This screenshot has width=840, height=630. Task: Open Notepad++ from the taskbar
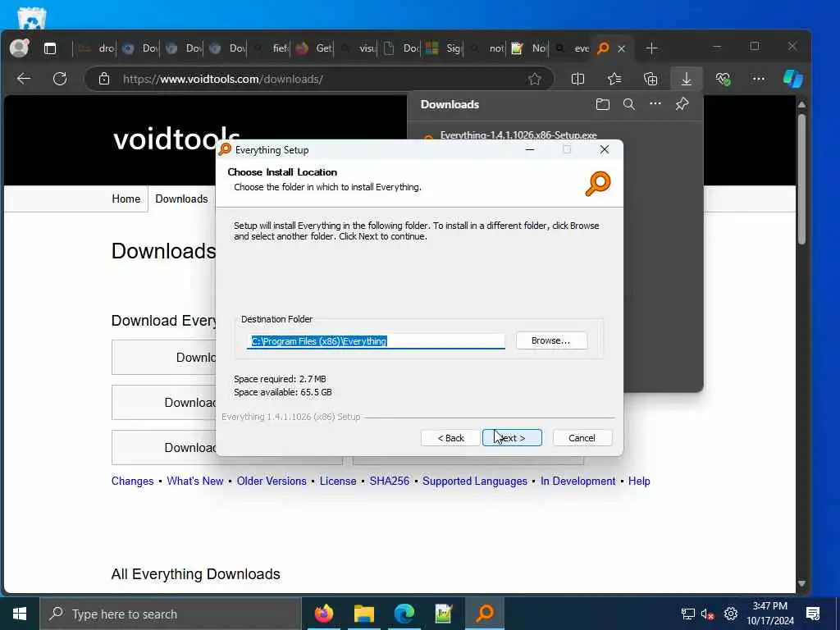click(x=444, y=614)
